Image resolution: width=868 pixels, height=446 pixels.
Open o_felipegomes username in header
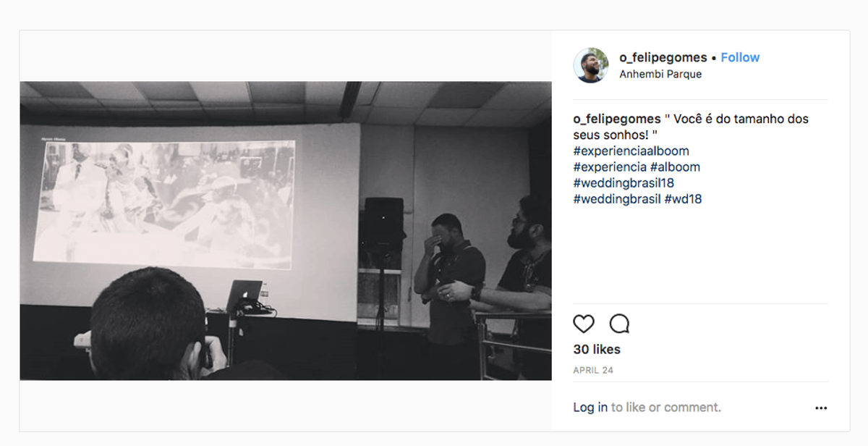coord(663,57)
